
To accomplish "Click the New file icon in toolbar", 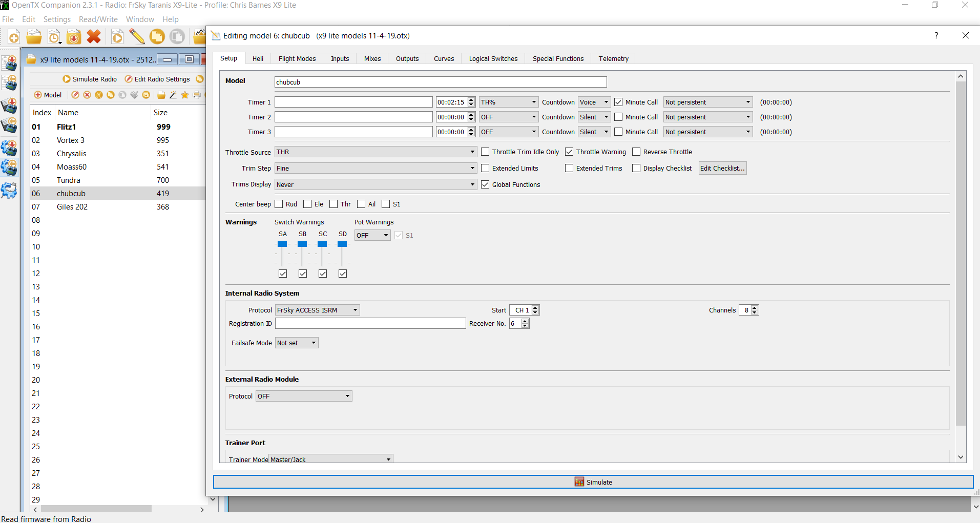I will [x=14, y=37].
